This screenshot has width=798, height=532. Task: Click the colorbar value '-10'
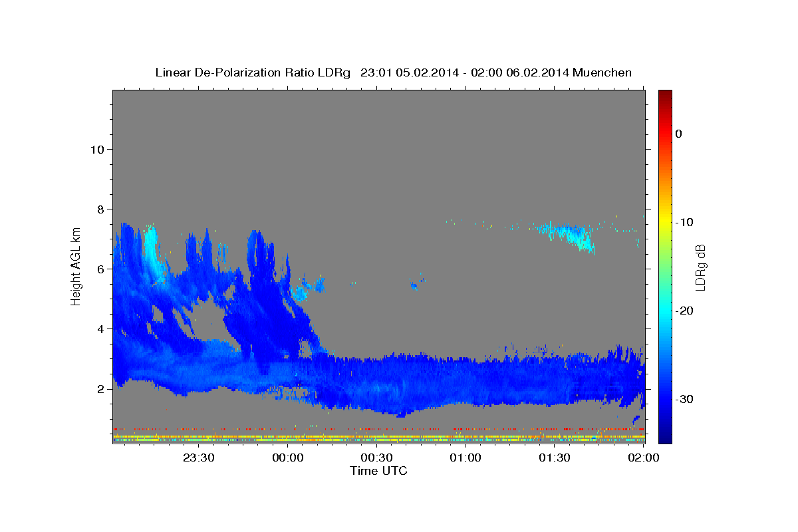pyautogui.click(x=684, y=222)
